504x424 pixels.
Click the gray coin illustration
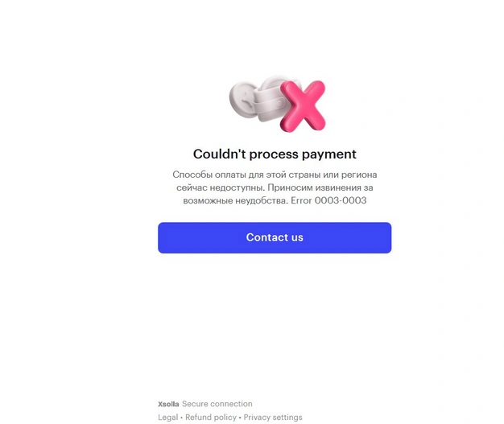tap(242, 100)
